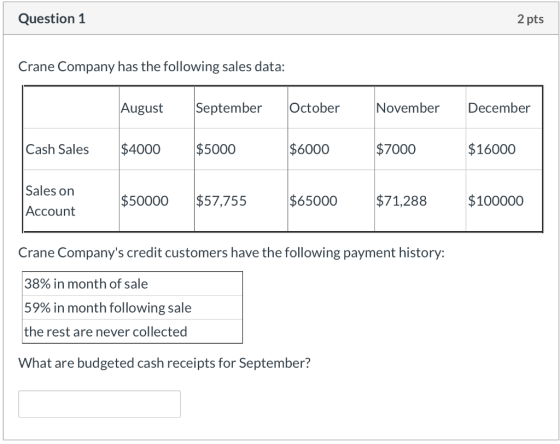This screenshot has height=444, width=560.
Task: Click the '2 pts' label
Action: coord(530,19)
